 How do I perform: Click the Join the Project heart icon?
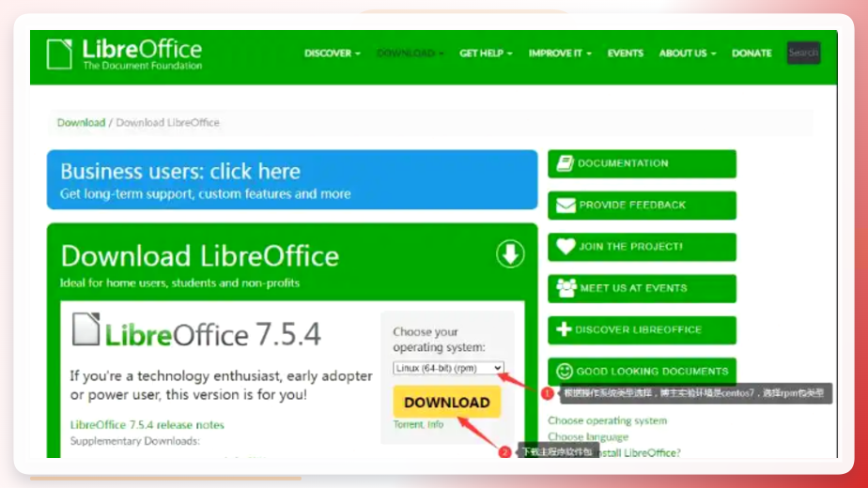pyautogui.click(x=566, y=246)
